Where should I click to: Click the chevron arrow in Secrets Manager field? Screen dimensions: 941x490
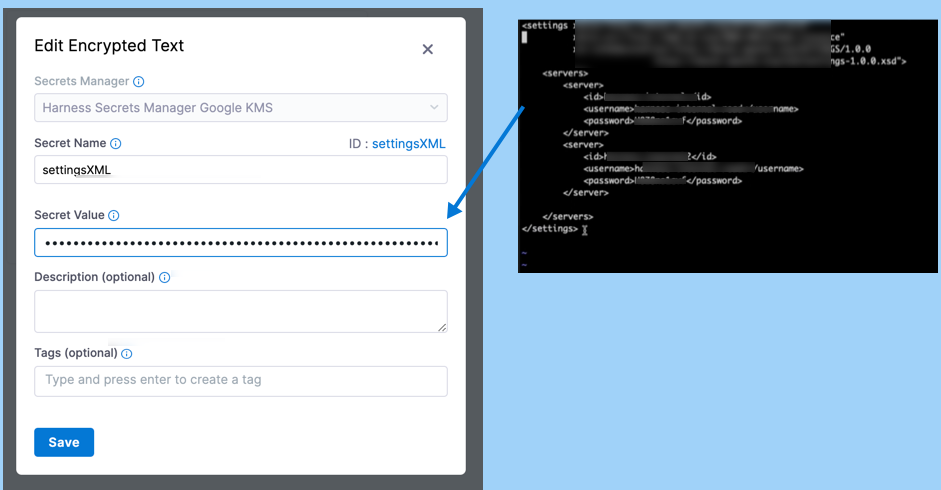(x=434, y=107)
